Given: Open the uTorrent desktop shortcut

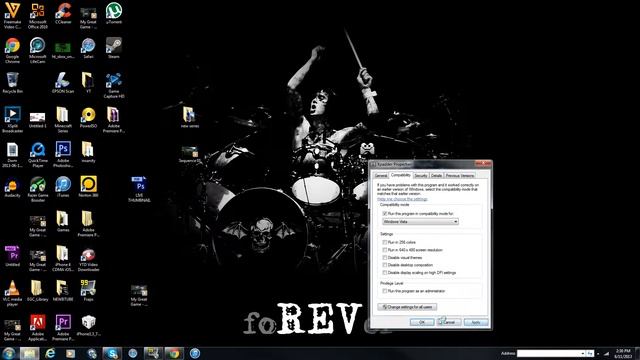Looking at the screenshot, I should coord(113,13).
